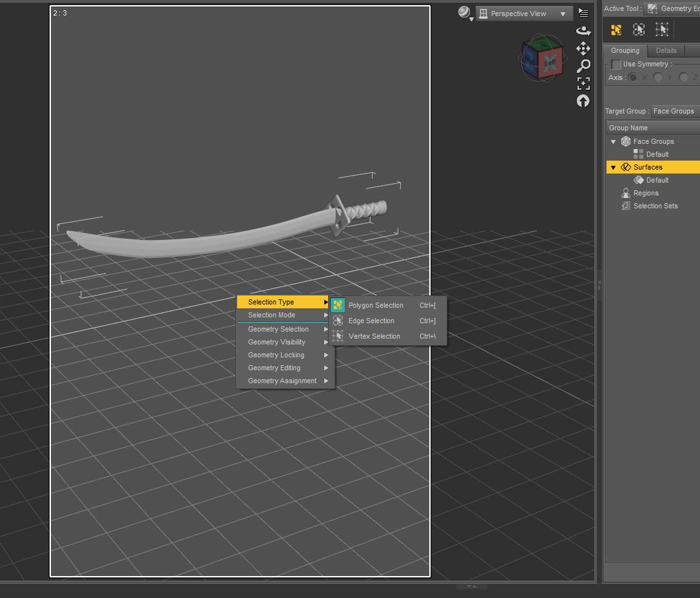
Task: Activate the zoom magnifier control
Action: pyautogui.click(x=583, y=66)
